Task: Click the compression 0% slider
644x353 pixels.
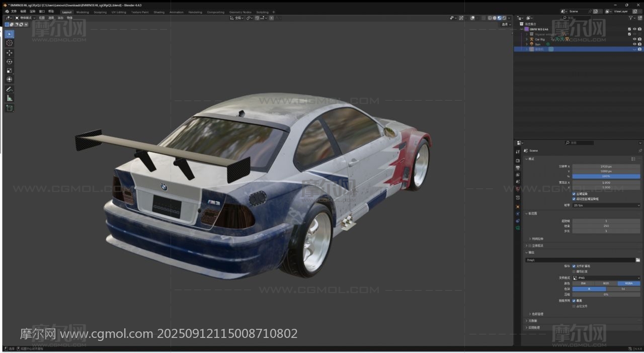Action: pos(606,294)
